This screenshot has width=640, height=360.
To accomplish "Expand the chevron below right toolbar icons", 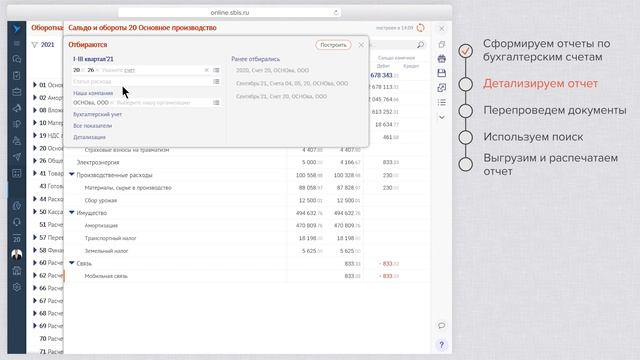I will pyautogui.click(x=442, y=117).
